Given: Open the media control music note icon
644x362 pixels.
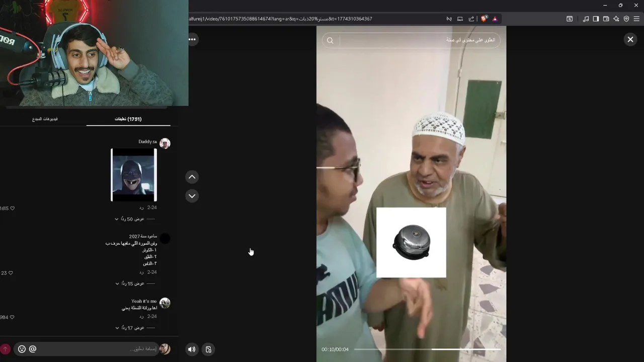Looking at the screenshot, I should tap(586, 19).
